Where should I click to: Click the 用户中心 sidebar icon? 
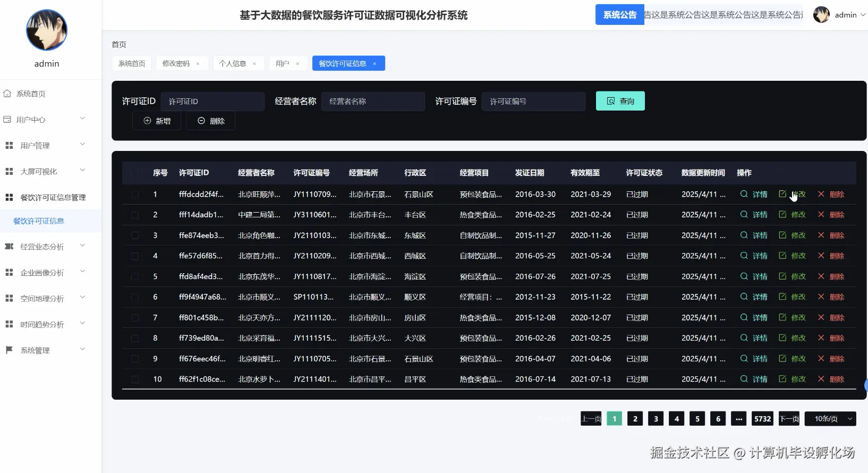7,120
